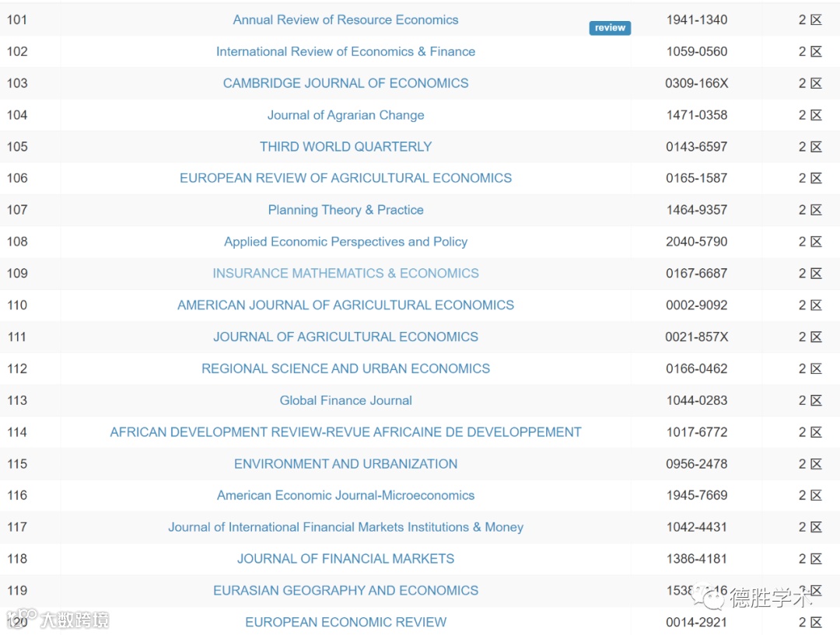Click the 2区 rank in THIRD WORLD QUARTERLY row
This screenshot has height=635, width=840.
[x=810, y=147]
